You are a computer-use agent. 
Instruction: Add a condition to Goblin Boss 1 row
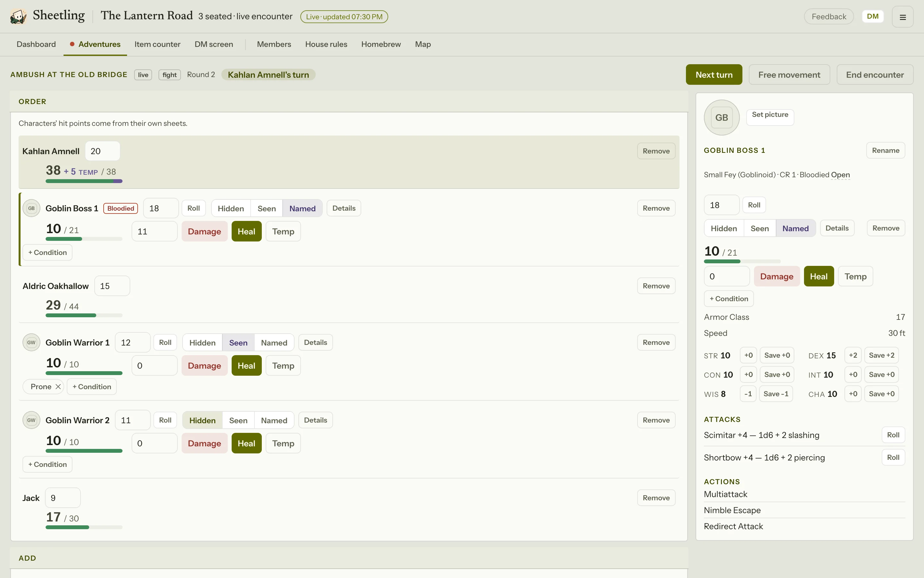pos(47,252)
